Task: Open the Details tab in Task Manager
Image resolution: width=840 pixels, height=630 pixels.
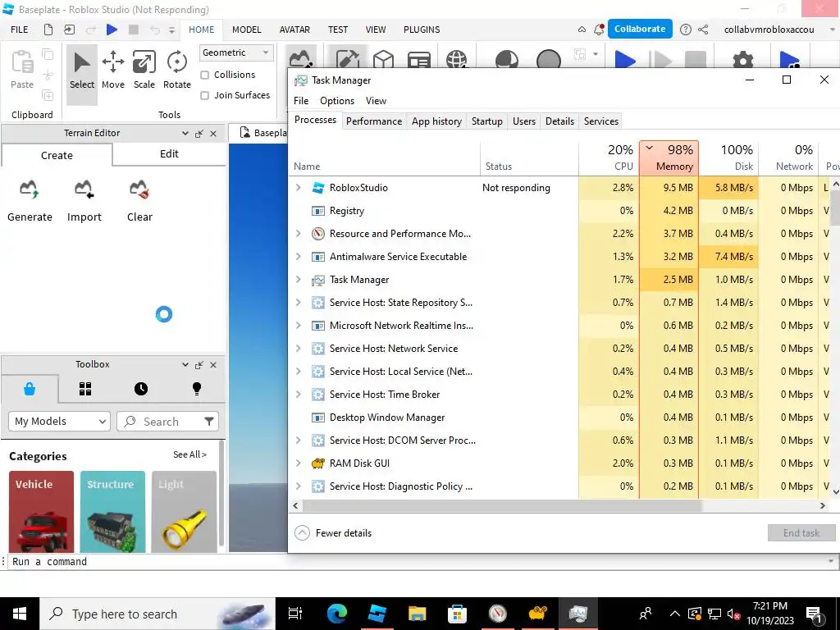Action: point(559,121)
